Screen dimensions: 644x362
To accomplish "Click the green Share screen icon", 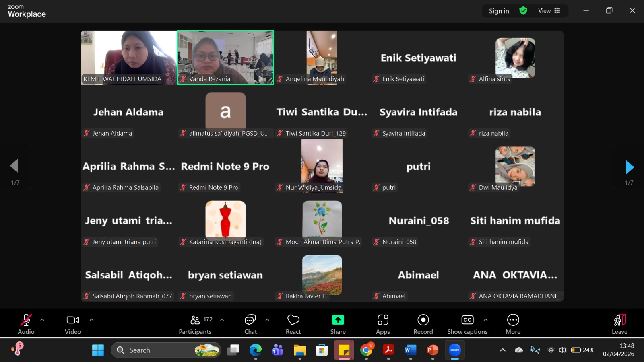I will point(338,320).
